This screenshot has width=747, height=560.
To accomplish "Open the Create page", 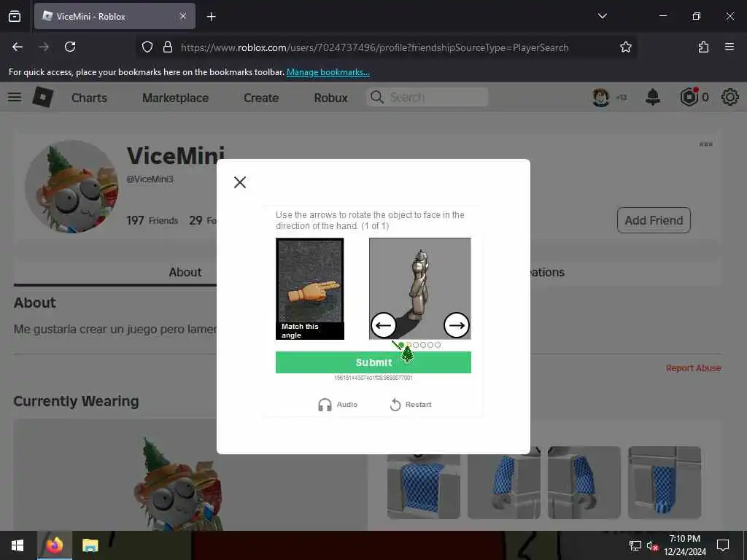I will click(x=261, y=98).
